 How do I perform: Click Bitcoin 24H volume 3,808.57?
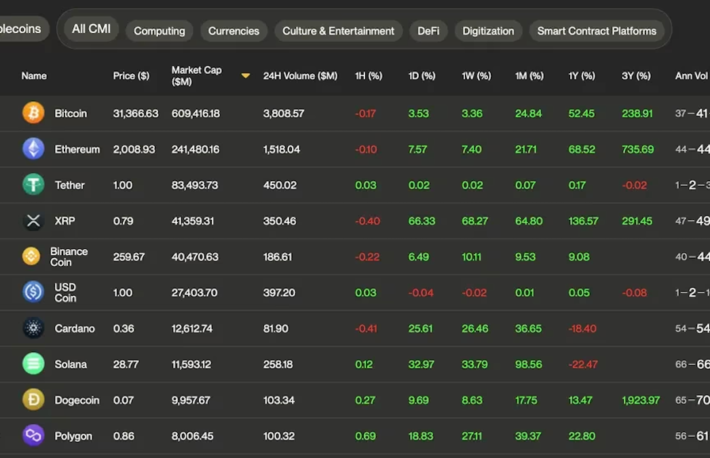click(283, 113)
